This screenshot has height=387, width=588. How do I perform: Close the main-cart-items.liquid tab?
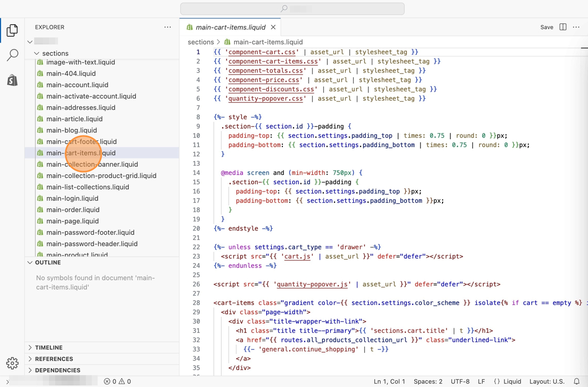click(x=274, y=27)
